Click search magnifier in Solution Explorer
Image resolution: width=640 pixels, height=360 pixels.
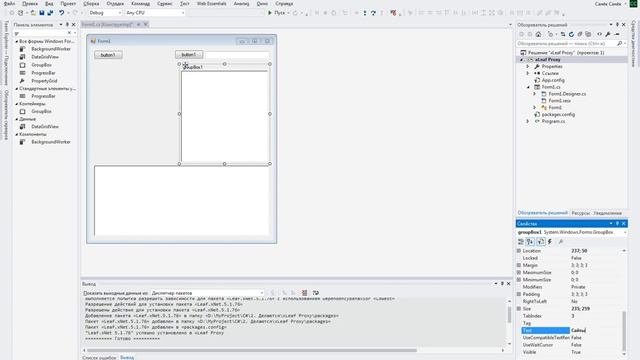point(620,43)
